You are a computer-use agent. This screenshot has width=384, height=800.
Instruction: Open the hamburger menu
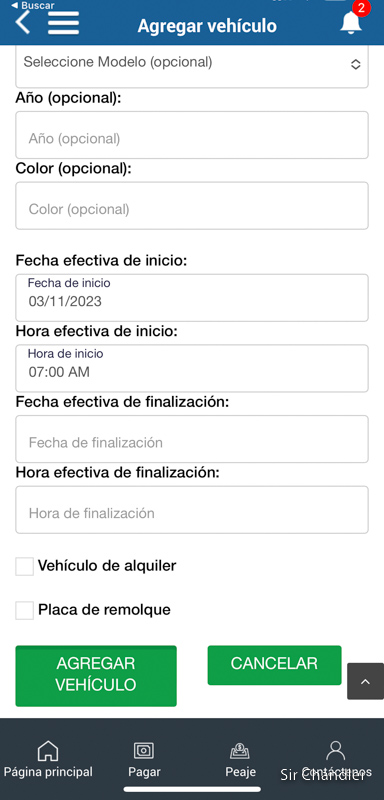tap(63, 23)
